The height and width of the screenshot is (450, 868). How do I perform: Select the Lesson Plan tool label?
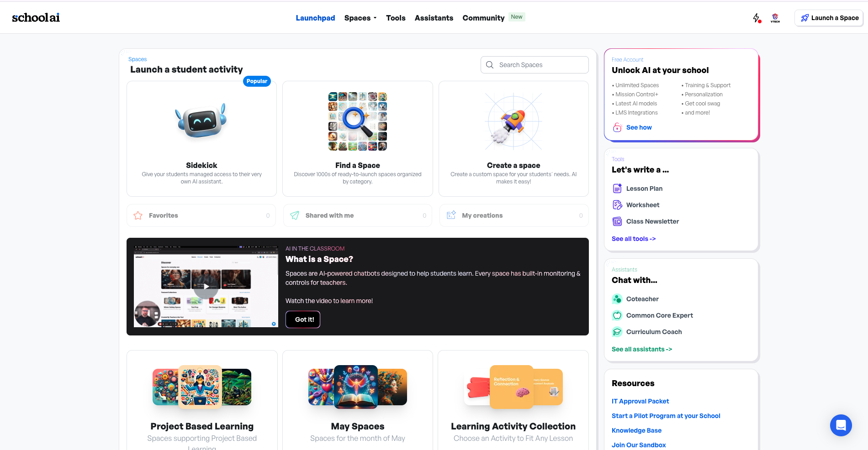644,188
